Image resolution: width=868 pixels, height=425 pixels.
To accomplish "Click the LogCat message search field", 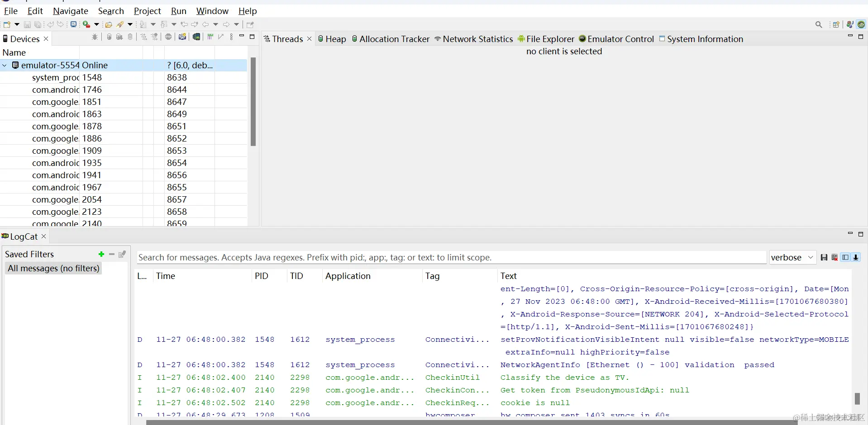I will pyautogui.click(x=451, y=258).
